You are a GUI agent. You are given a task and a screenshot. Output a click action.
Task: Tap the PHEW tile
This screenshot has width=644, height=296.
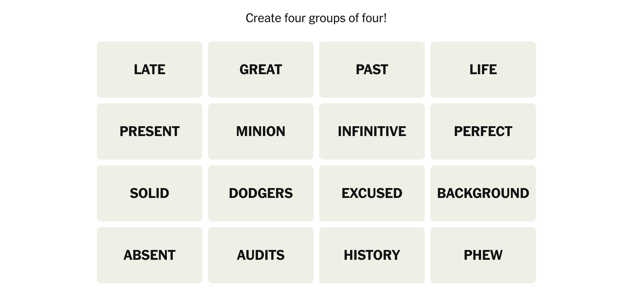(x=483, y=255)
